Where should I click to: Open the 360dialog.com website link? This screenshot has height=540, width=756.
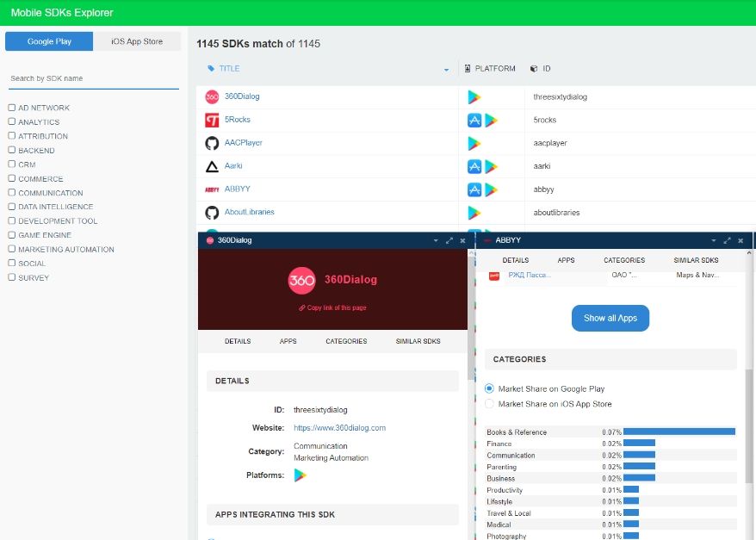pos(339,427)
